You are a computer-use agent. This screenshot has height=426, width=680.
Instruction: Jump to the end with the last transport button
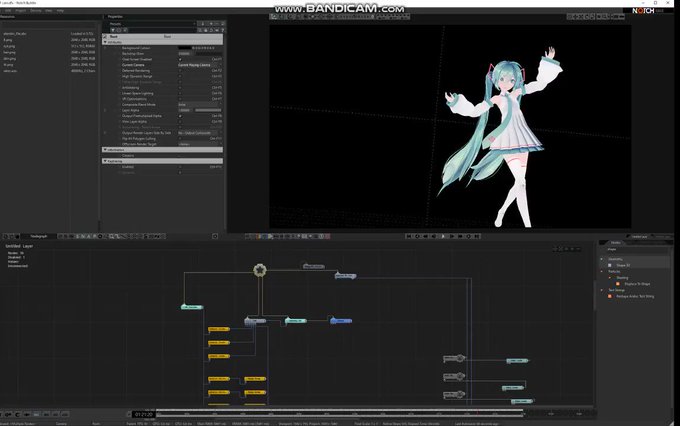pyautogui.click(x=477, y=236)
